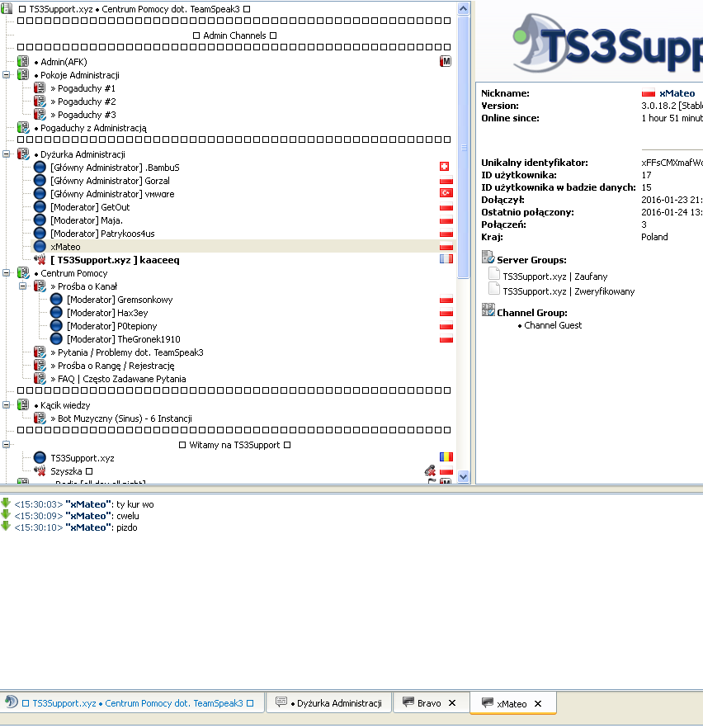Click the Channel Group icon in info panel

tap(488, 310)
